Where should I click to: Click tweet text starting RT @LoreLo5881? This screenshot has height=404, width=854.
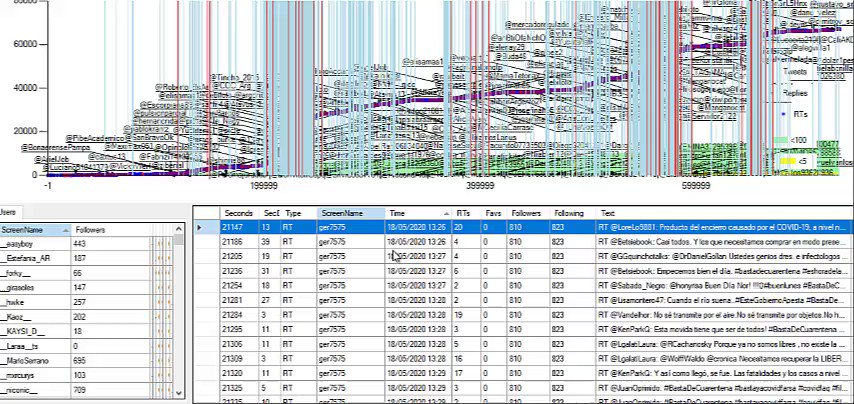[x=723, y=227]
